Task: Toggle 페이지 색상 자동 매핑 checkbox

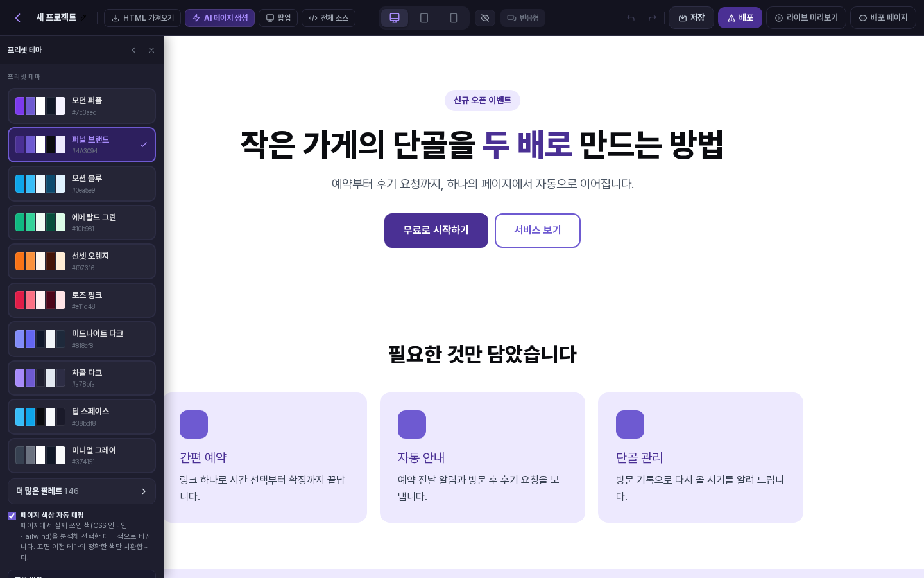Action: [12, 516]
